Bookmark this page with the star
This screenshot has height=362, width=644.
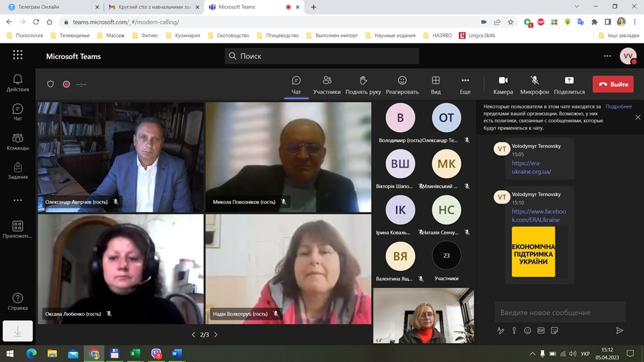[x=510, y=22]
